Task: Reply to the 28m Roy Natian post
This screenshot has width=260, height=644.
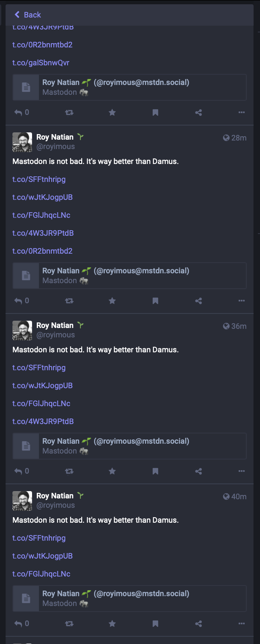Action: 18,301
